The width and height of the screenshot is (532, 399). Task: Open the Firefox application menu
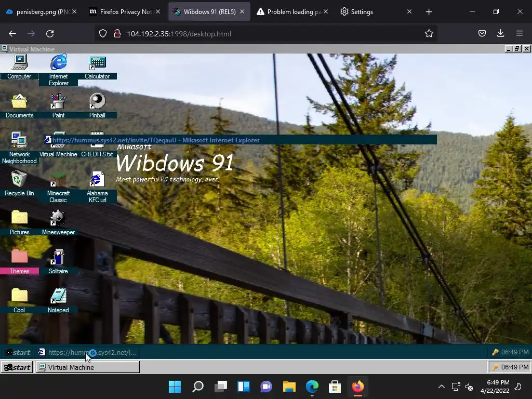(520, 34)
